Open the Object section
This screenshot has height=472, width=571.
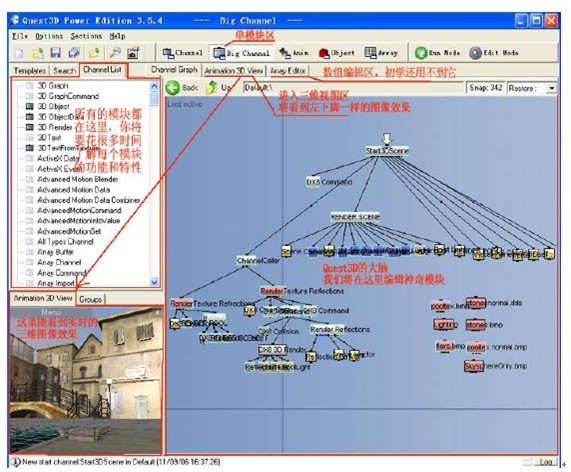click(x=336, y=53)
